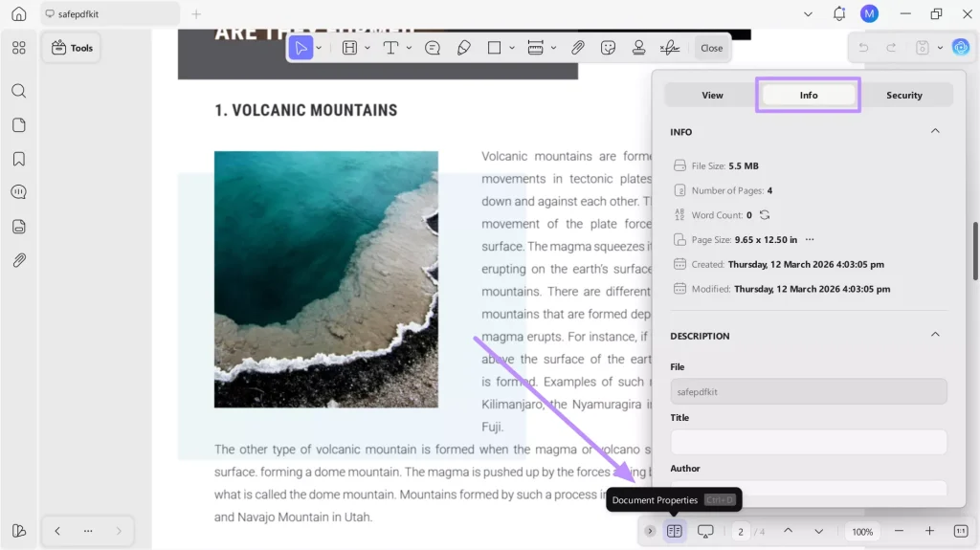The width and height of the screenshot is (980, 550).
Task: Click the undo arrow
Action: tap(863, 48)
